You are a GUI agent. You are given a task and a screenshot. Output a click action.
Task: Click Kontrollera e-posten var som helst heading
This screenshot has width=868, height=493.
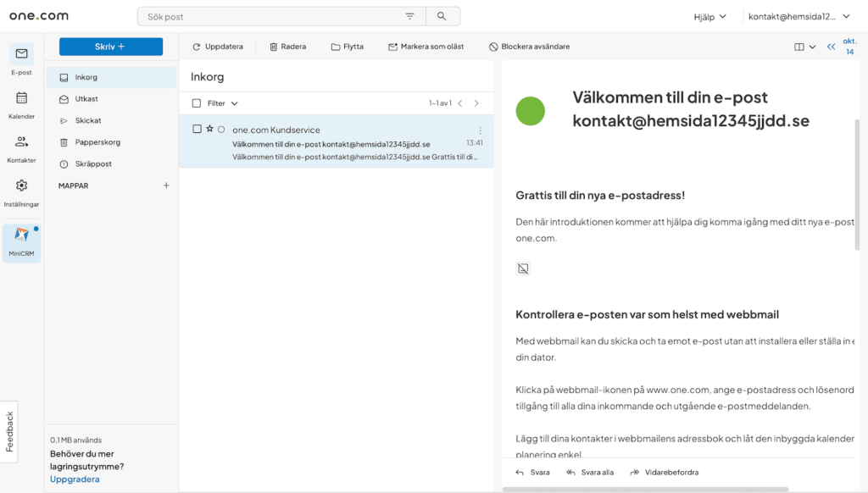647,315
